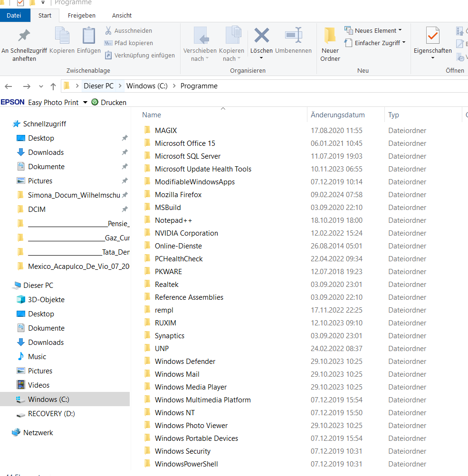
Task: Open Neues Element dropdown
Action: pyautogui.click(x=373, y=31)
